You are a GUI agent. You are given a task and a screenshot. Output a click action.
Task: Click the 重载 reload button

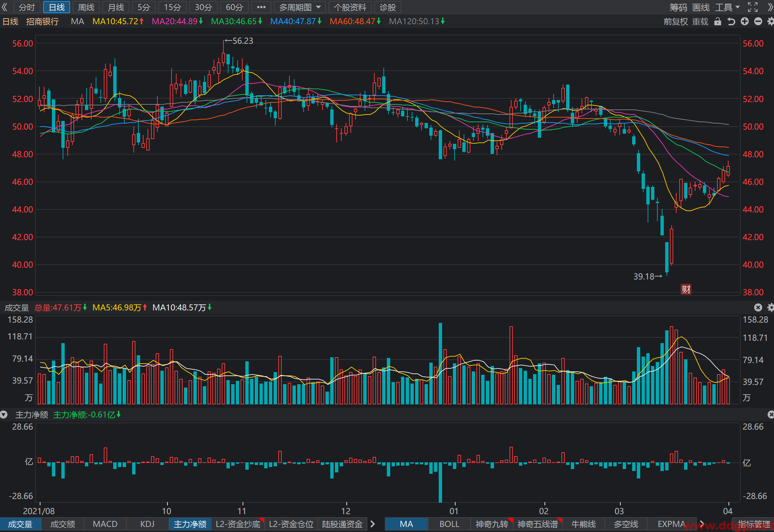(700, 22)
